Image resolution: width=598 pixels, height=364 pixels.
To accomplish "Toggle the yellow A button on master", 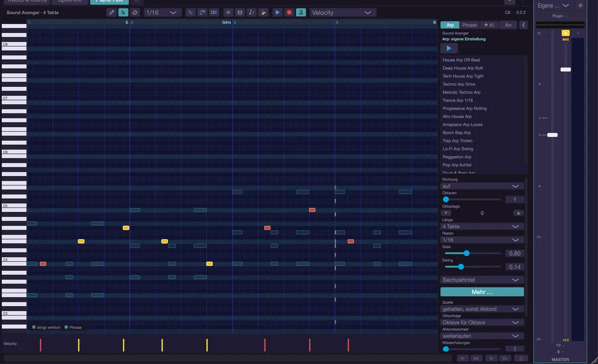I will [x=566, y=33].
